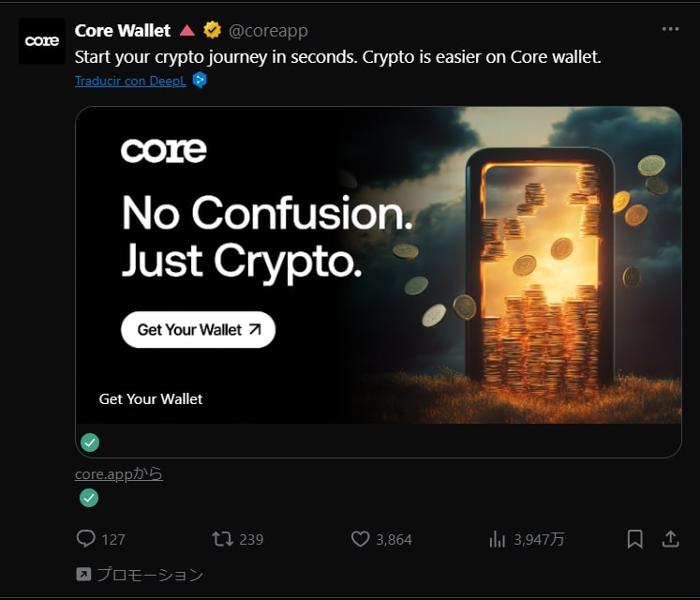View analytics via the bar chart icon

[498, 539]
